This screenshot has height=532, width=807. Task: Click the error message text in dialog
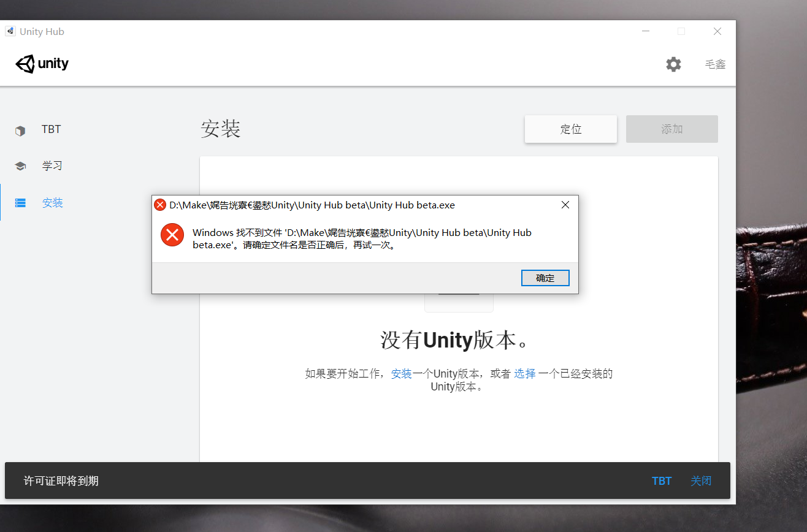[x=362, y=239]
